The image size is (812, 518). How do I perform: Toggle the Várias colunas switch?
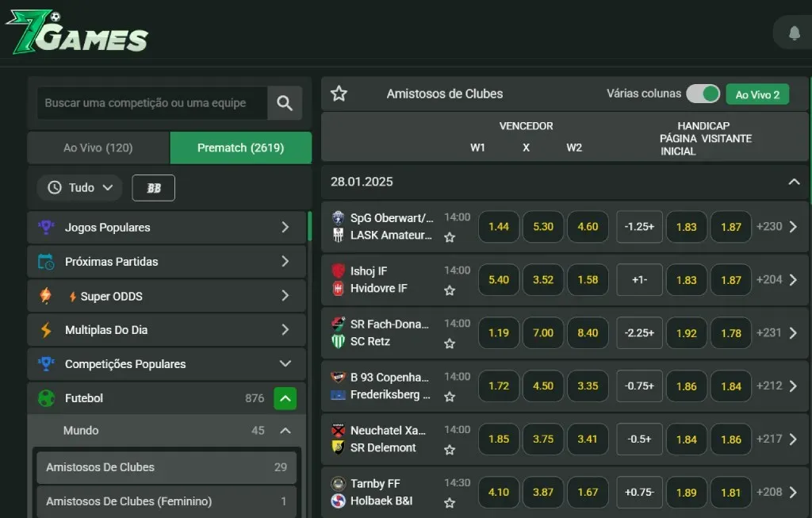pyautogui.click(x=703, y=94)
